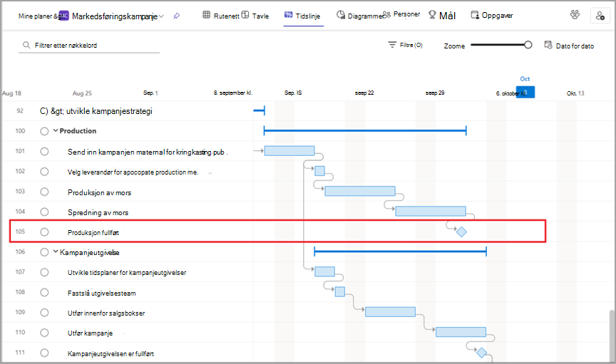
Task: Click the Markedsføringskampanje plan logo icon
Action: click(x=63, y=16)
